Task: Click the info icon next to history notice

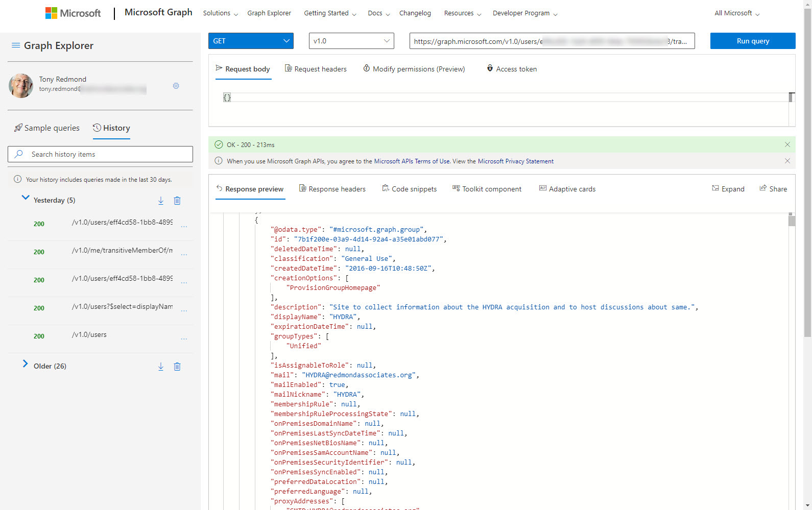Action: tap(17, 179)
